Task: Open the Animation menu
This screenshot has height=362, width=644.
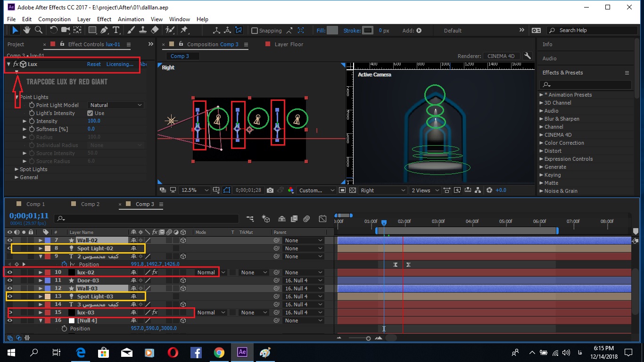Action: click(x=131, y=19)
